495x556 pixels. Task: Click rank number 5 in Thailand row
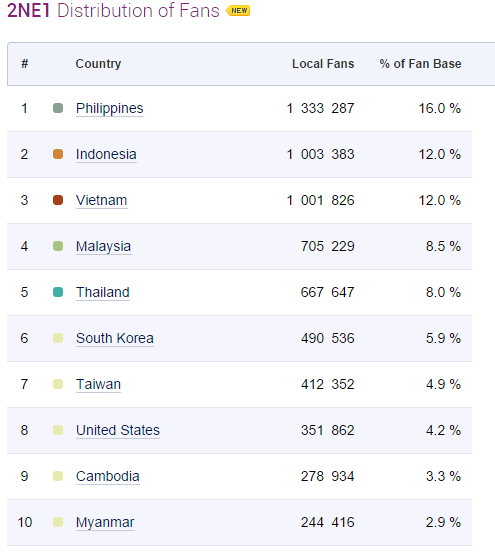pyautogui.click(x=24, y=292)
